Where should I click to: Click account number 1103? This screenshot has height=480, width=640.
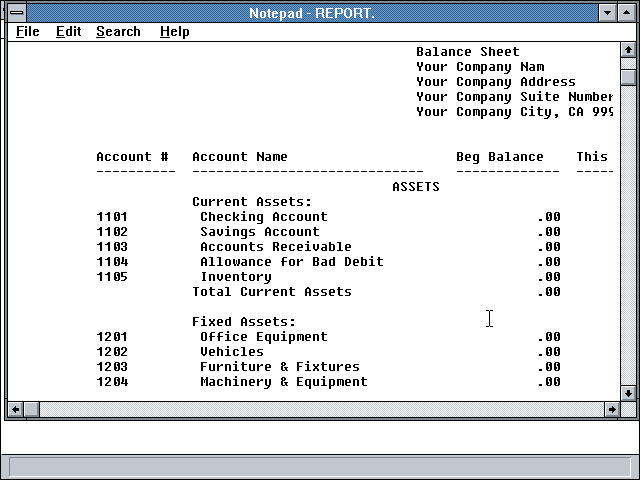(x=112, y=247)
